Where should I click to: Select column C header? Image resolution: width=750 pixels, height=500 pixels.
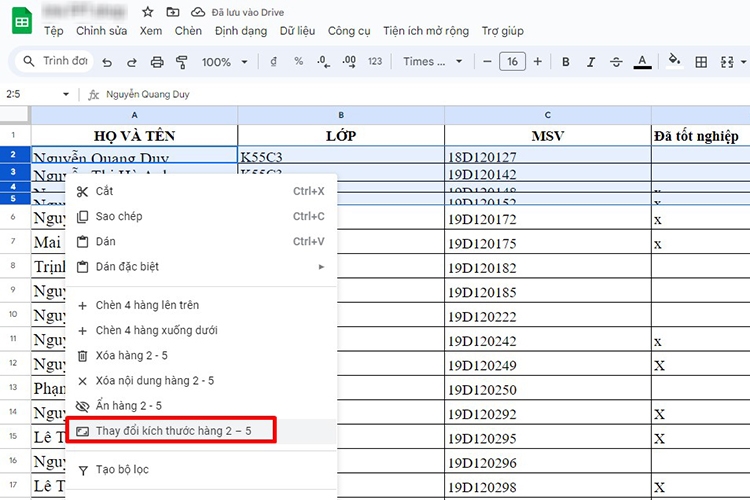pyautogui.click(x=548, y=115)
